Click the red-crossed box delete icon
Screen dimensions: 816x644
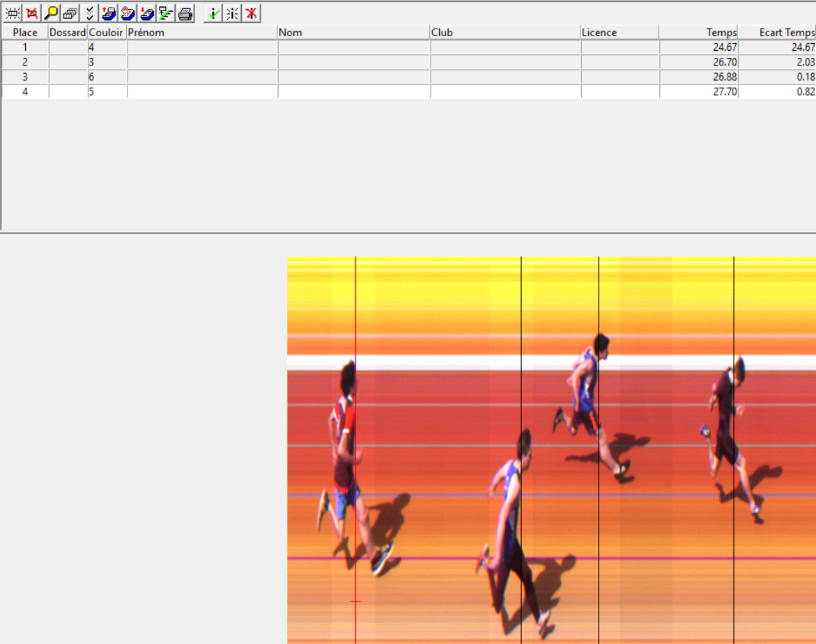click(32, 13)
